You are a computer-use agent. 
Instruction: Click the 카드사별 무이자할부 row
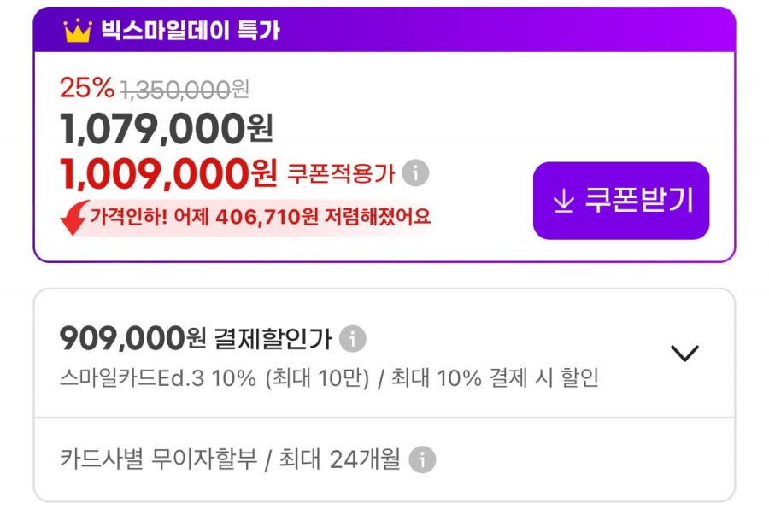click(x=384, y=459)
